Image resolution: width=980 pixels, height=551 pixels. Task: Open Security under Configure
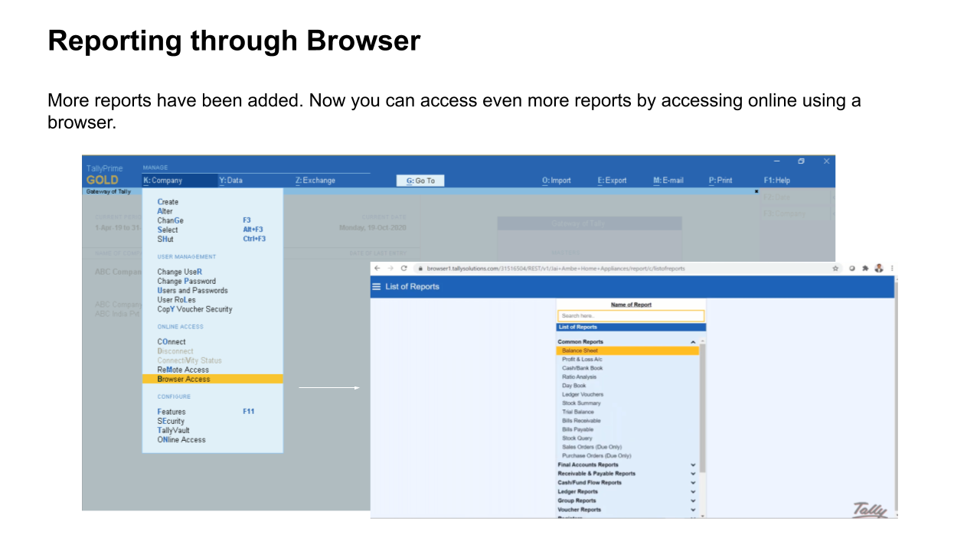pos(171,421)
